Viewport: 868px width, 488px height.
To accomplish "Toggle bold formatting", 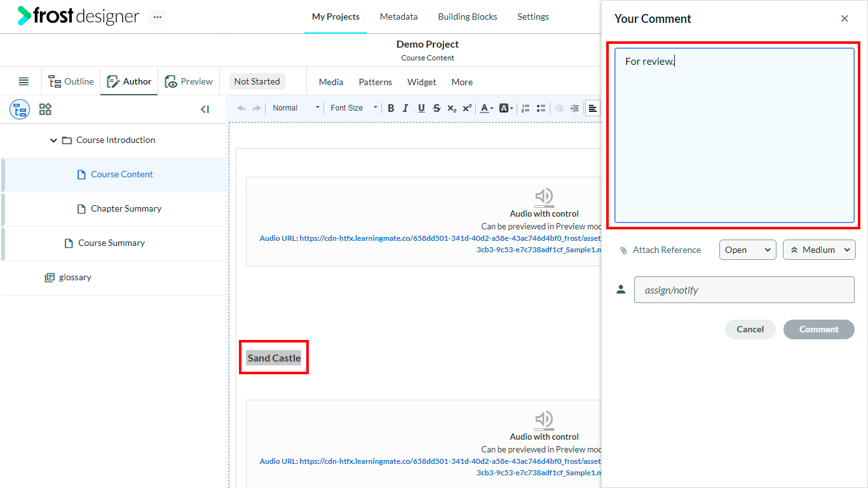I will point(391,108).
